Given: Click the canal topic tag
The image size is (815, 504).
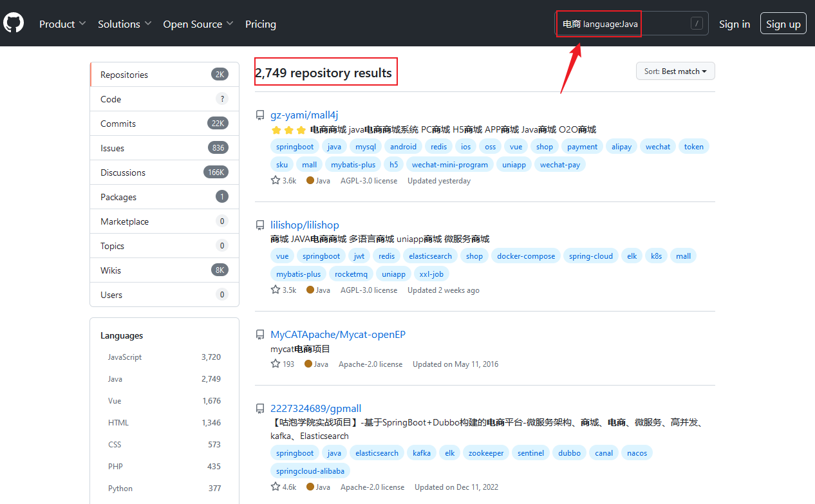Looking at the screenshot, I should 604,453.
